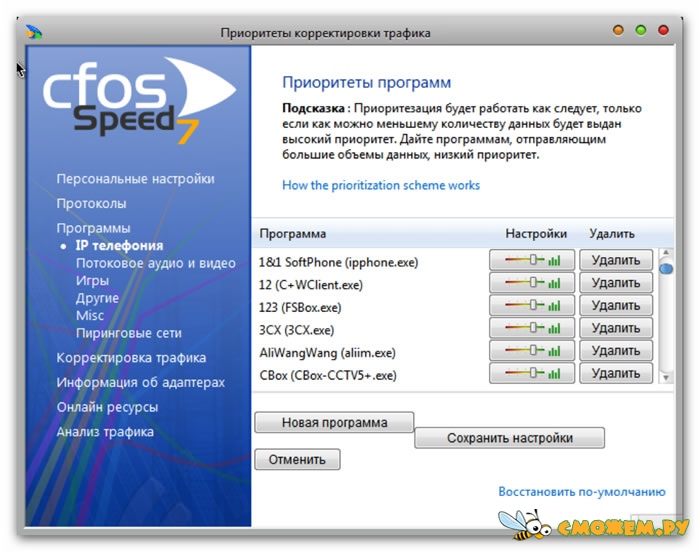The height and width of the screenshot is (552, 700).
Task: Click the program list scrollbar down arrow
Action: [666, 378]
